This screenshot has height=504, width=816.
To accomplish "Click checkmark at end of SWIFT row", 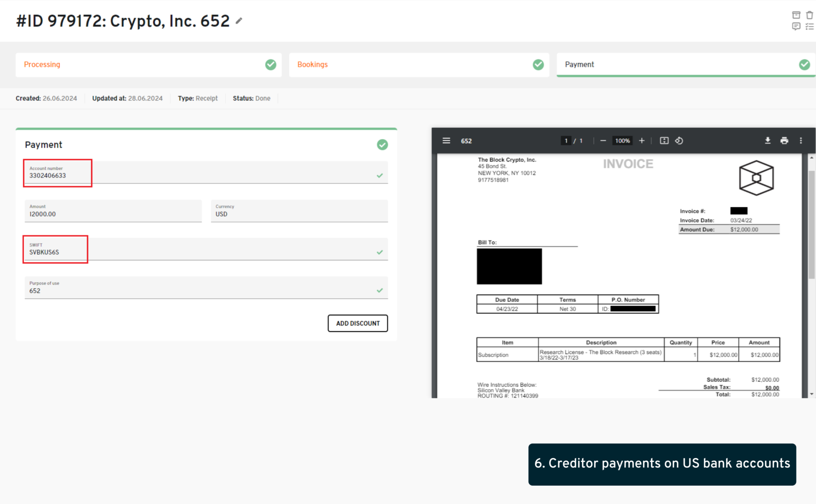I will pyautogui.click(x=380, y=252).
